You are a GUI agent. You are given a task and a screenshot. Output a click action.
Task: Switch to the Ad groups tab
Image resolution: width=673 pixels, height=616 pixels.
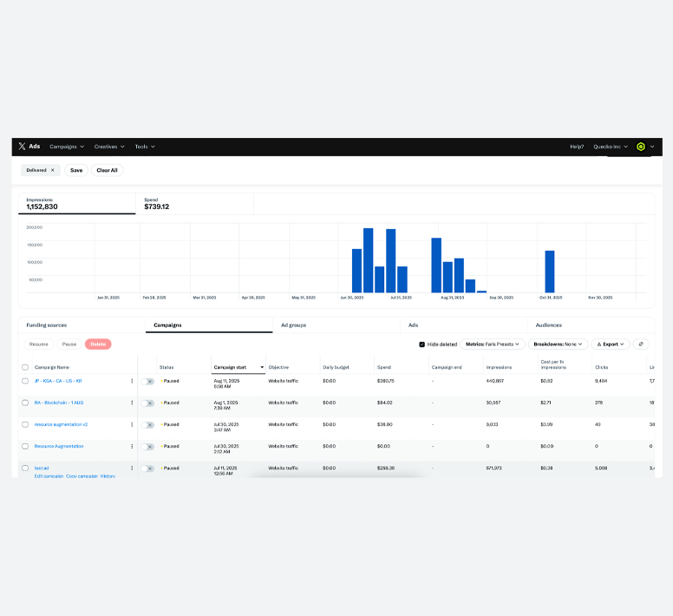293,324
